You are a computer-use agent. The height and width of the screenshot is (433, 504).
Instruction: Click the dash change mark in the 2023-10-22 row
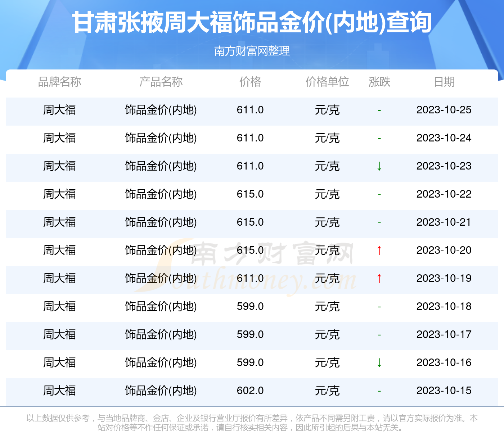coord(379,194)
